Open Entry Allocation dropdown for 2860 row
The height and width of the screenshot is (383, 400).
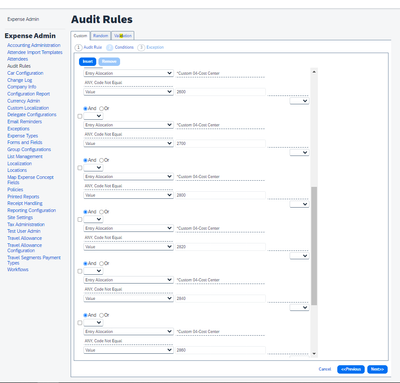(x=128, y=331)
